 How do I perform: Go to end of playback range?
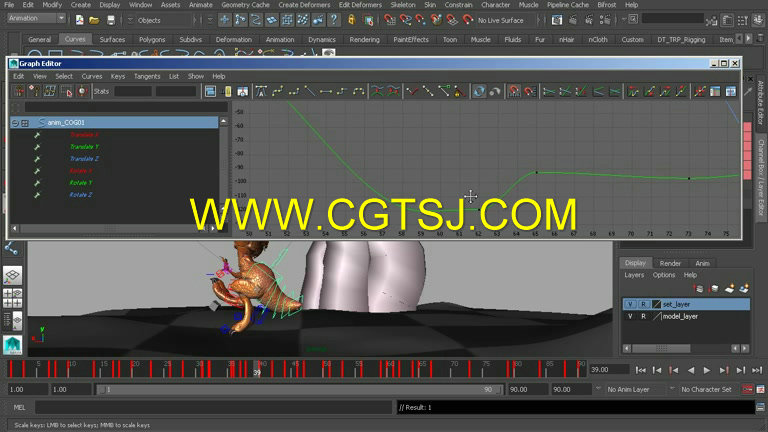tap(757, 370)
